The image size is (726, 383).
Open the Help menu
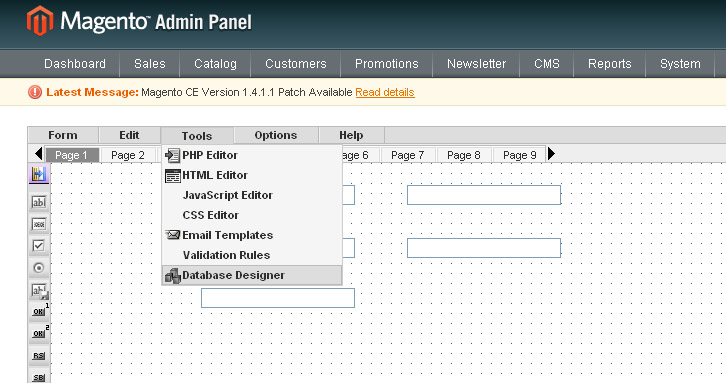tap(351, 135)
